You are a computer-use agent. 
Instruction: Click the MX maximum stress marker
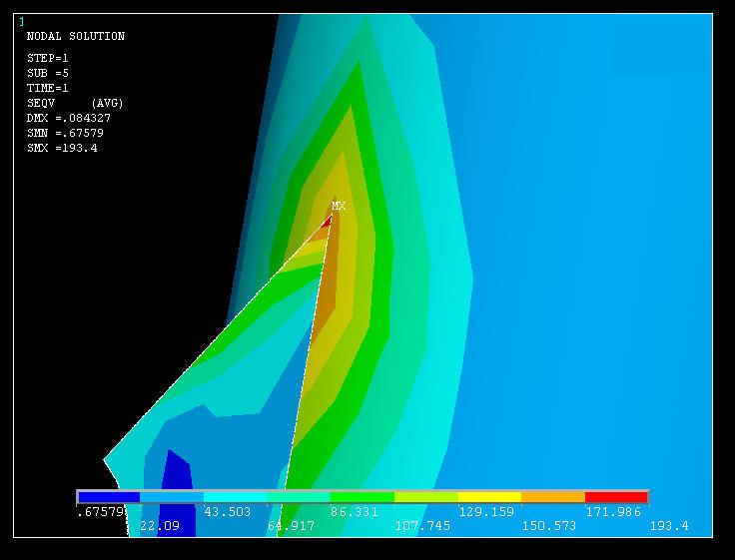coord(338,206)
